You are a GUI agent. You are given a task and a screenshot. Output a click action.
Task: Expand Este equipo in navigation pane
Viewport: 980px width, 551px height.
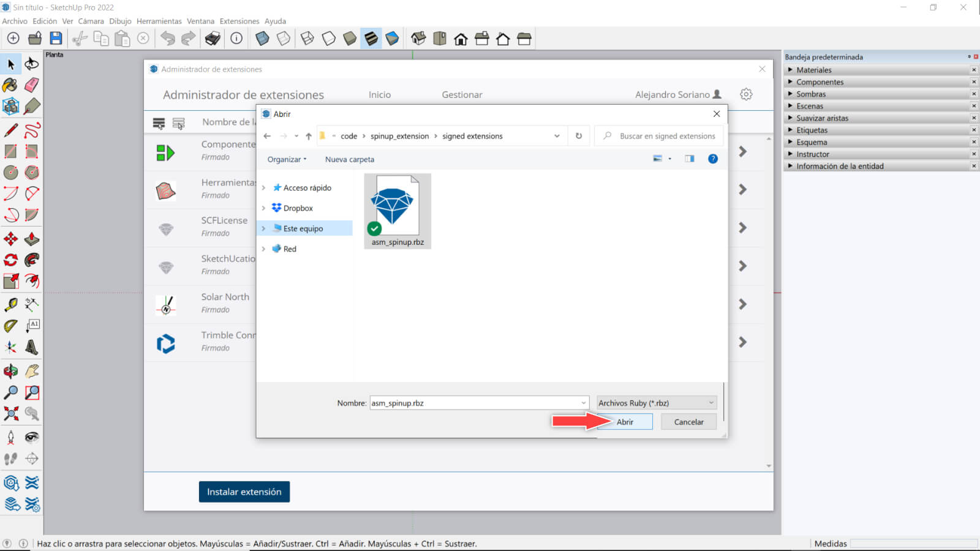pyautogui.click(x=263, y=228)
